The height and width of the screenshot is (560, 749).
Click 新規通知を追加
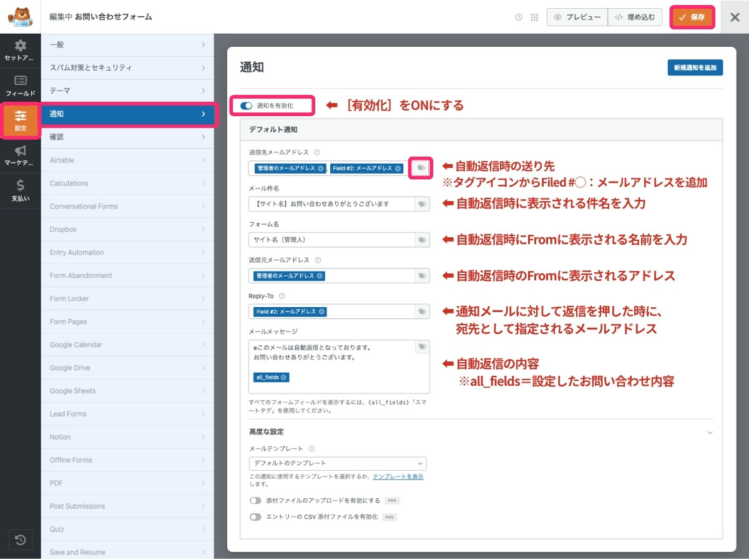click(695, 68)
